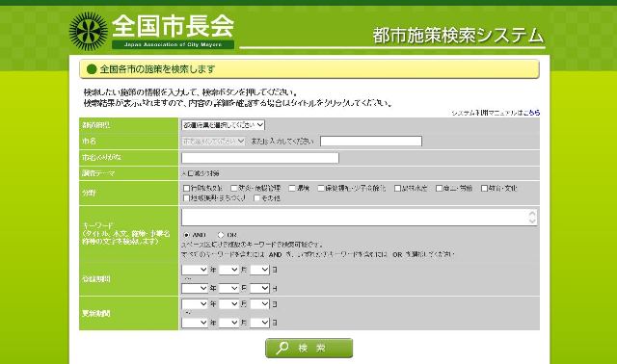Image resolution: width=617 pixels, height=364 pixels.
Task: Click the 検索 search button
Action: (308, 349)
